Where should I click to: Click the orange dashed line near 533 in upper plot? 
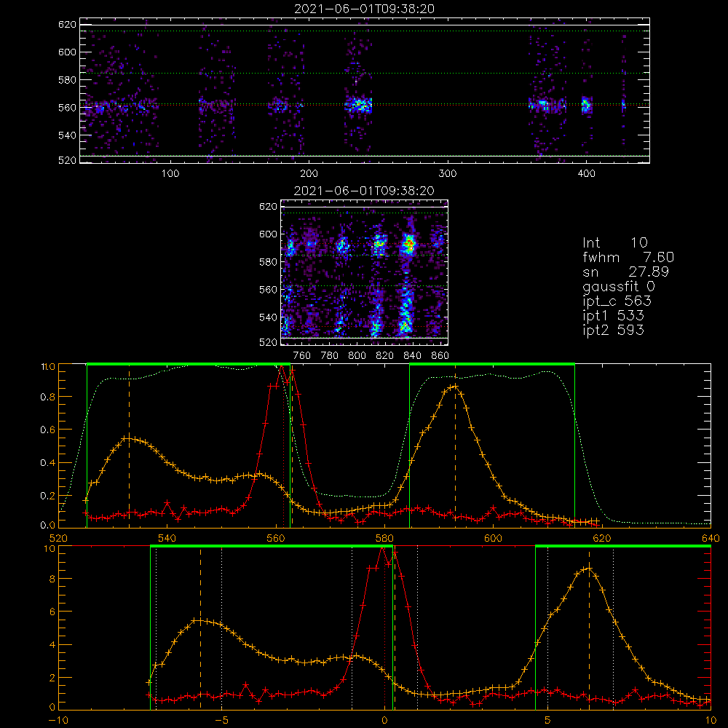point(130,446)
